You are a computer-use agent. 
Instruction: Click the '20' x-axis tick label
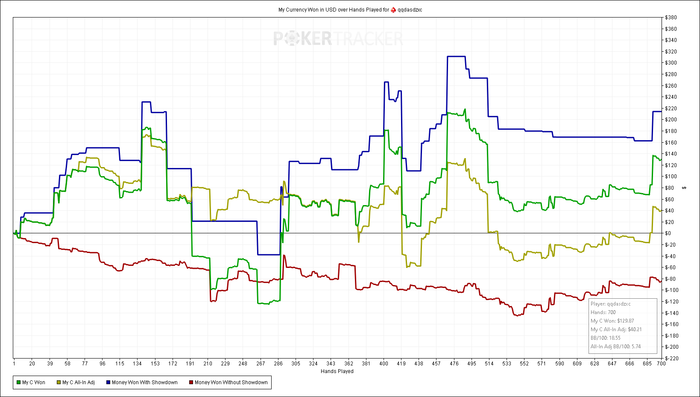coord(32,364)
